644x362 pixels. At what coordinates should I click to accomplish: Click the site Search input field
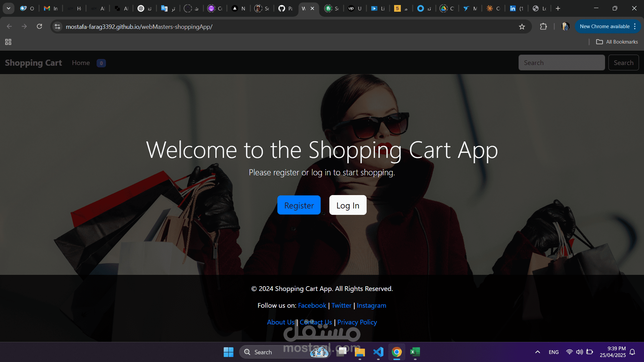coord(561,63)
